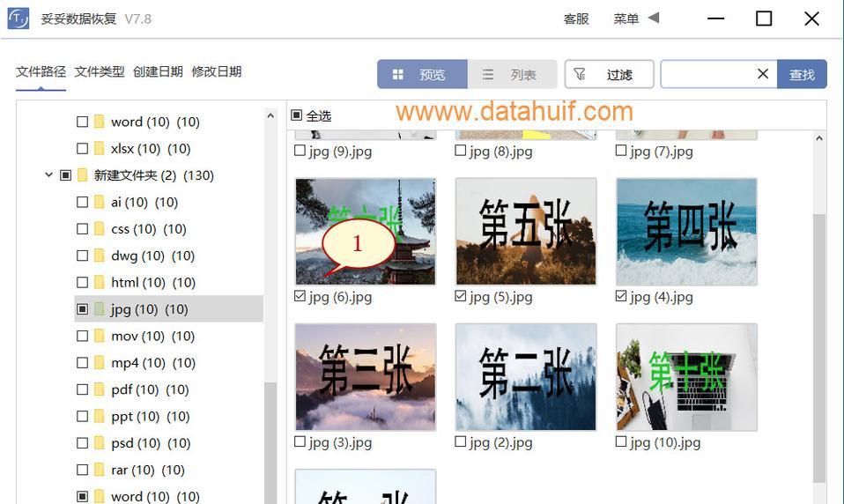
Task: Click the list icon of 列表 view
Action: (x=488, y=74)
